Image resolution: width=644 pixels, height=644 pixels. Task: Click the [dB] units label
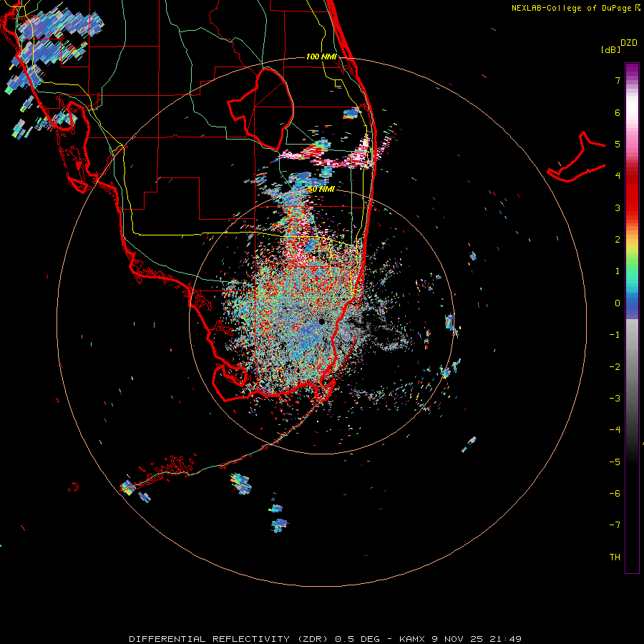pos(610,49)
